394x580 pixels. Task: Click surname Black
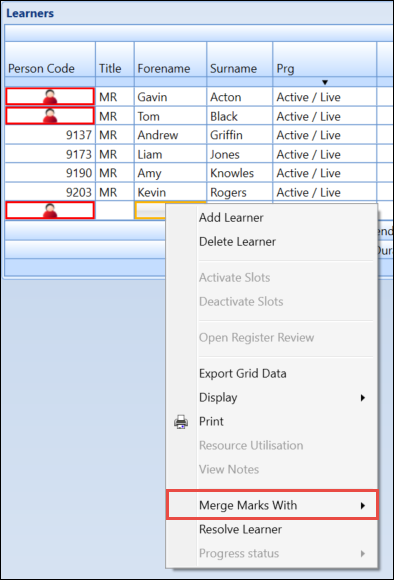click(x=224, y=117)
